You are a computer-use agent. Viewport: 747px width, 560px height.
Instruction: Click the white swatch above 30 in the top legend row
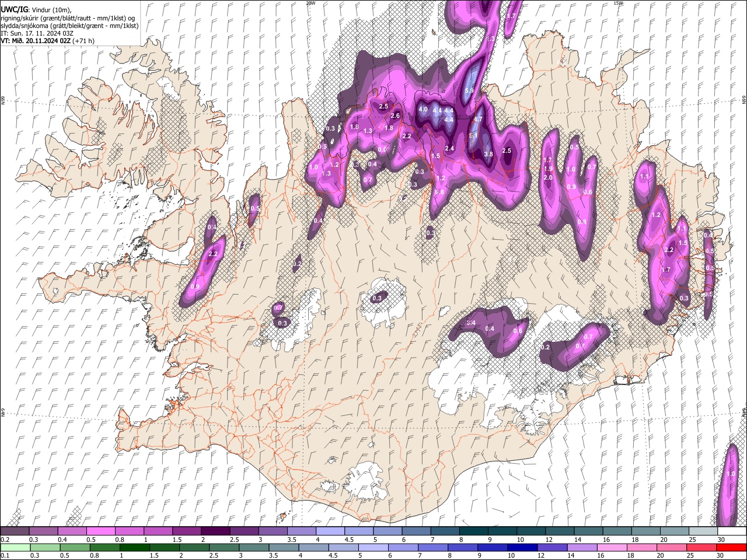732,531
